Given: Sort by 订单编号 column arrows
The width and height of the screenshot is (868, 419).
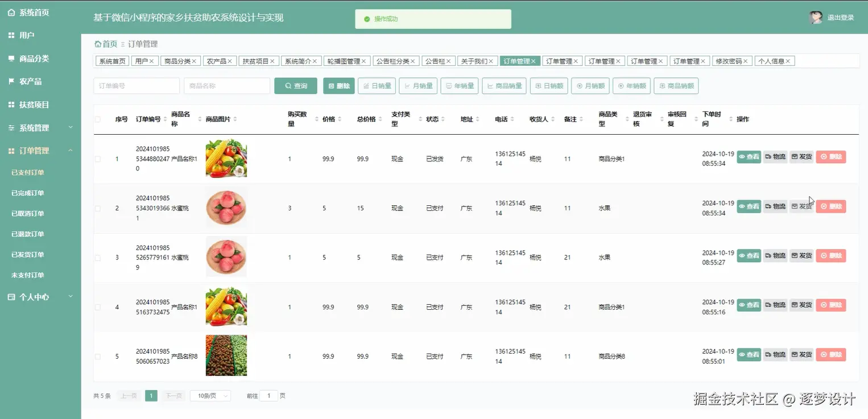Looking at the screenshot, I should (x=166, y=119).
